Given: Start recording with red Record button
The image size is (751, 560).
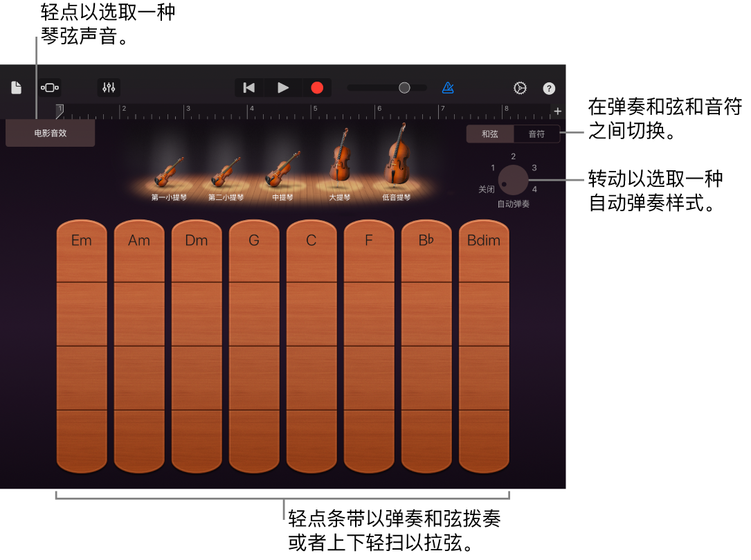Looking at the screenshot, I should 317,88.
